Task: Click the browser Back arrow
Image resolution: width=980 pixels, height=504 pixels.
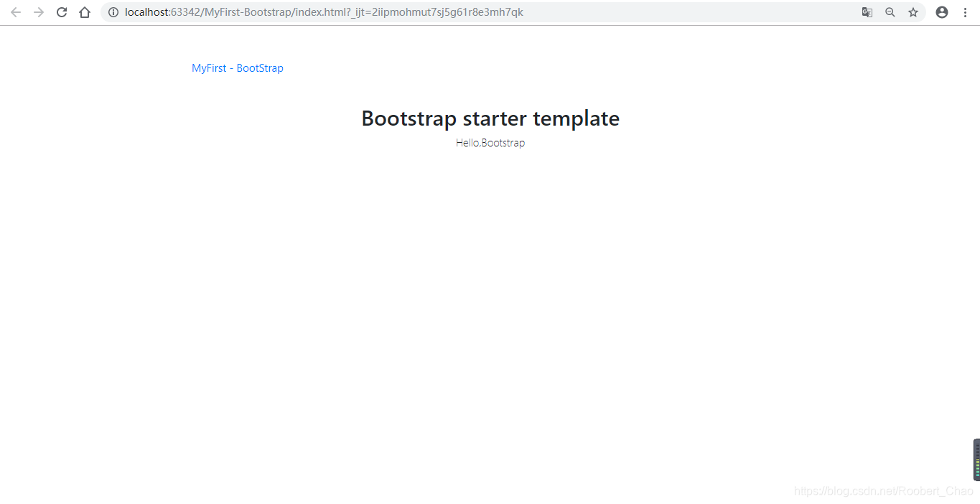Action: point(16,12)
